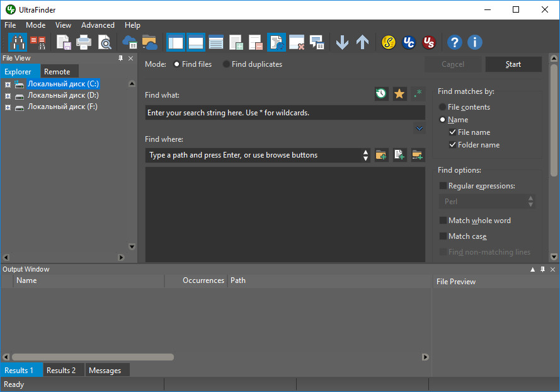Click the highlighted document refresh toolbar icon
Viewport: 560px width, 392px height.
pos(277,42)
